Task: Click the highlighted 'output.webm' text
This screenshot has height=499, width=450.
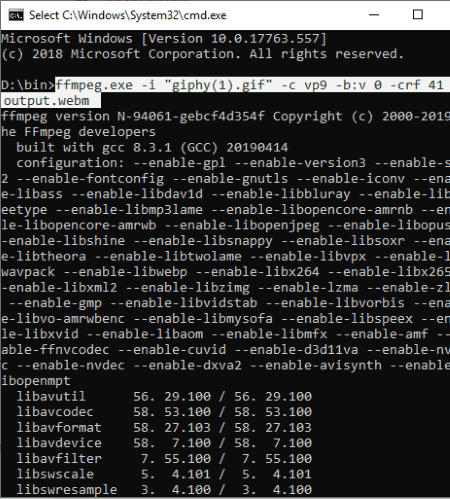Action: pyautogui.click(x=47, y=101)
